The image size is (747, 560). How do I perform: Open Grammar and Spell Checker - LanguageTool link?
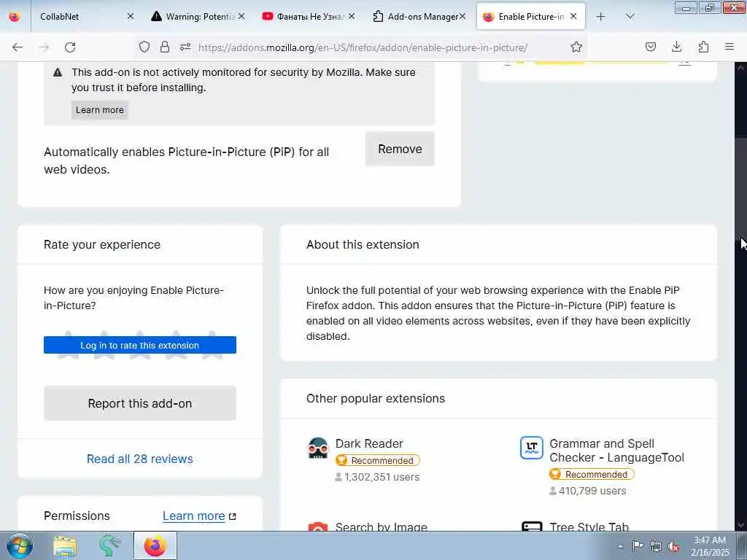(x=616, y=451)
